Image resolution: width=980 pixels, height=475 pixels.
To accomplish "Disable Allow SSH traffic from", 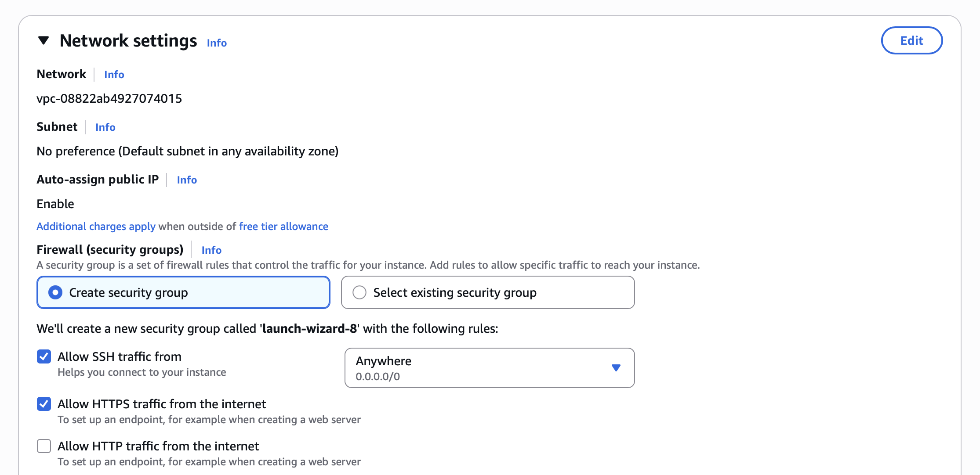I will tap(44, 357).
